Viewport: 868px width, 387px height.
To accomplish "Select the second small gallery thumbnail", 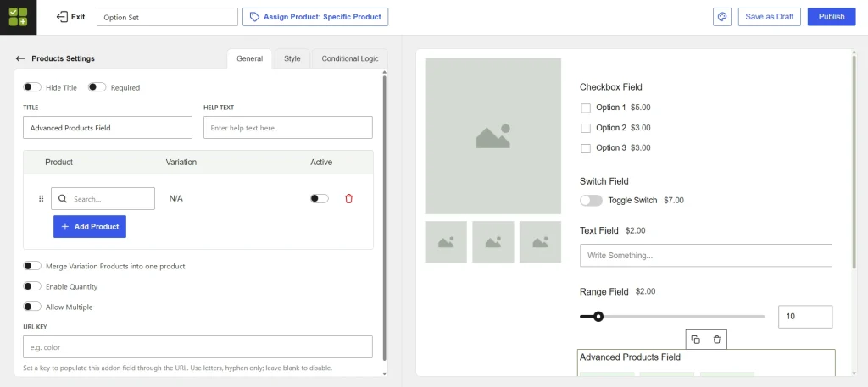I will (x=492, y=242).
